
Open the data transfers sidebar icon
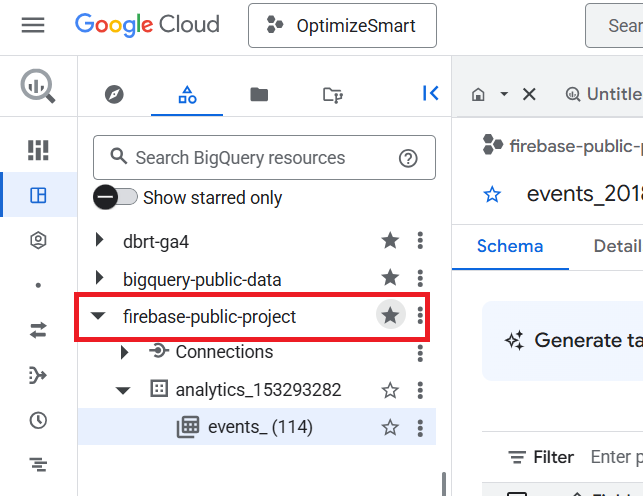pos(38,329)
